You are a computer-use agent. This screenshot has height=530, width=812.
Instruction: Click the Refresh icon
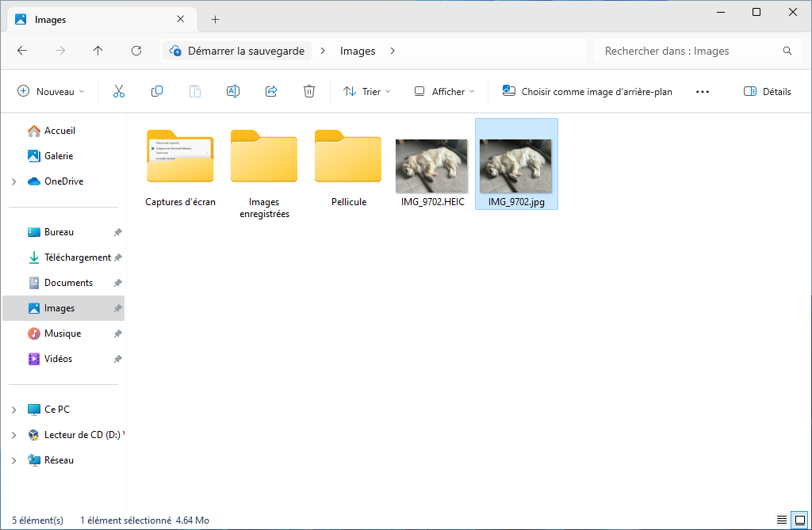pos(136,50)
